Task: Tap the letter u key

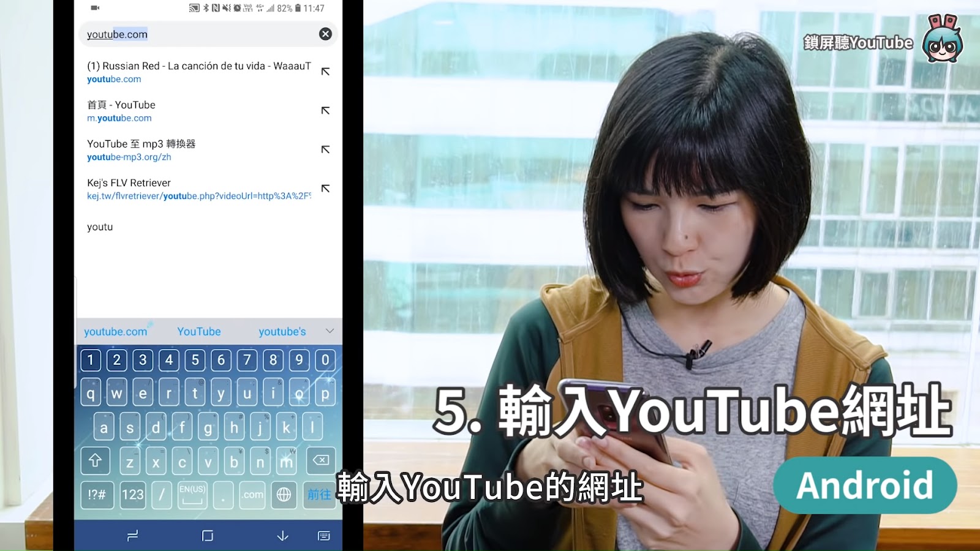Action: (x=247, y=393)
